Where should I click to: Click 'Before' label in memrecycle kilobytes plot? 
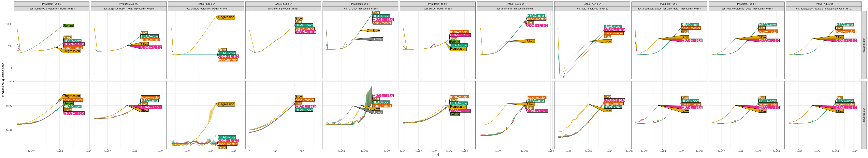[x=68, y=26]
